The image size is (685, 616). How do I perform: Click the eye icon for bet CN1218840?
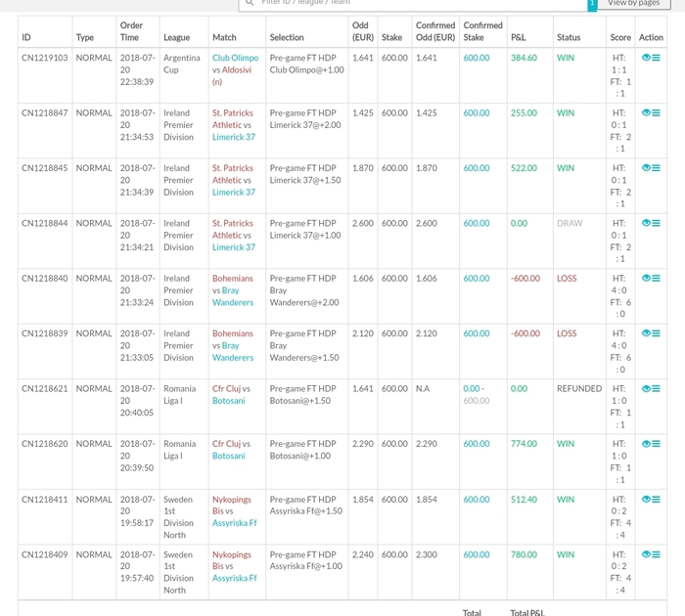pyautogui.click(x=646, y=278)
